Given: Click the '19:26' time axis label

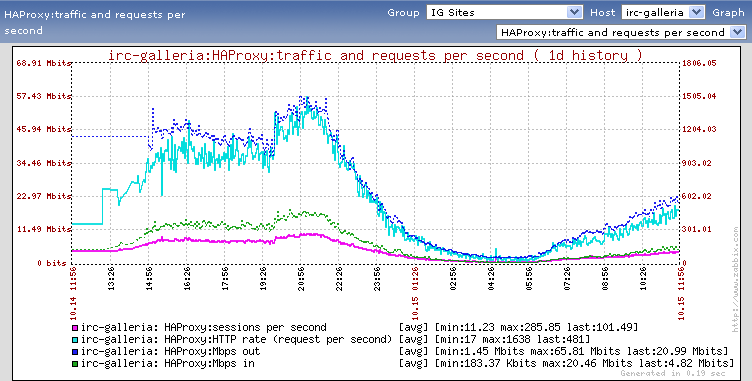Looking at the screenshot, I should pos(263,279).
